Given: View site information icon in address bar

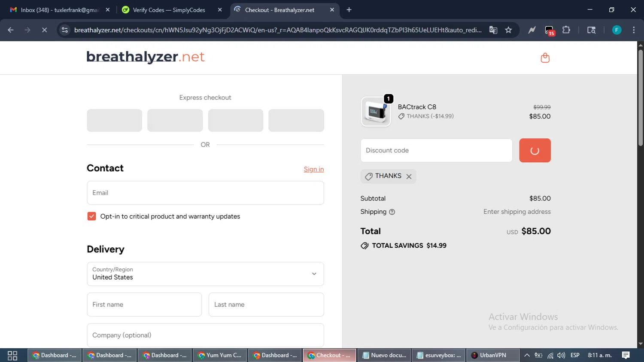Looking at the screenshot, I should pyautogui.click(x=65, y=30).
